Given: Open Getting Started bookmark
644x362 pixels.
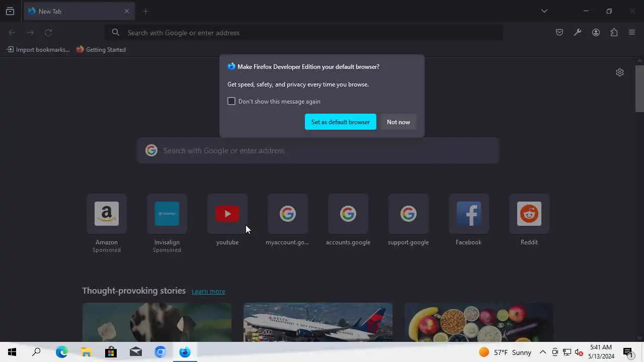Looking at the screenshot, I should click(101, 49).
